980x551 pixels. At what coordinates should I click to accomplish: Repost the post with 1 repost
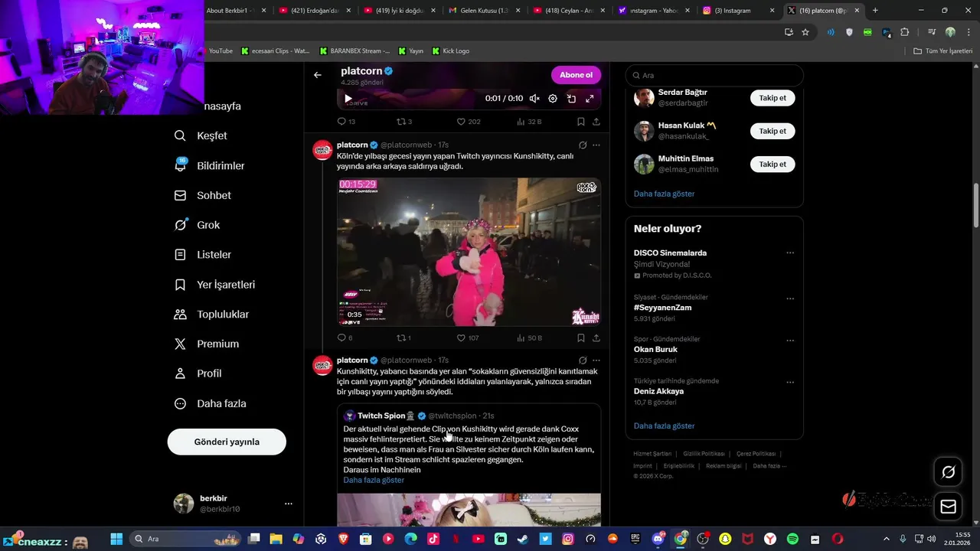(x=403, y=337)
